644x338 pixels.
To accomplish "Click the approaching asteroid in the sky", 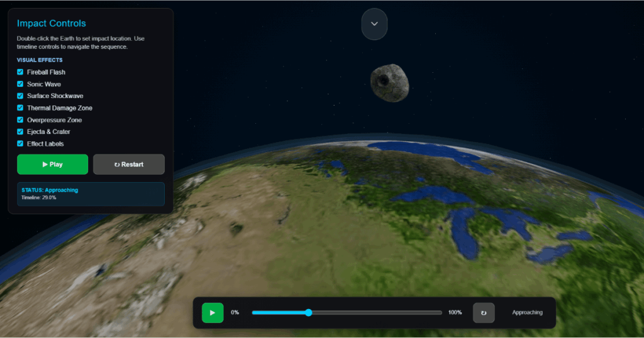I will tap(389, 82).
